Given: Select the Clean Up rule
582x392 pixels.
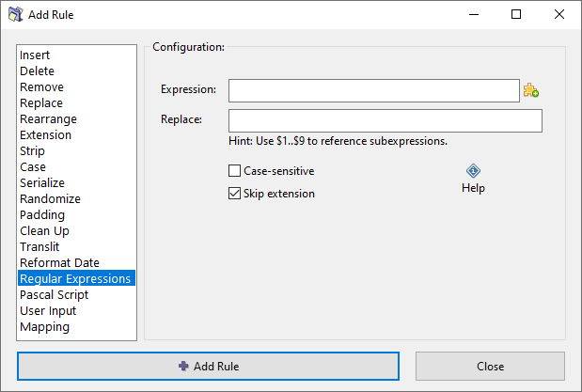Looking at the screenshot, I should point(44,231).
